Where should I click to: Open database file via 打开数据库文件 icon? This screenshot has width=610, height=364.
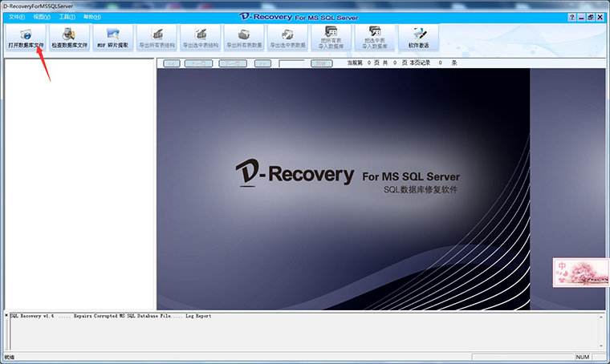point(26,38)
